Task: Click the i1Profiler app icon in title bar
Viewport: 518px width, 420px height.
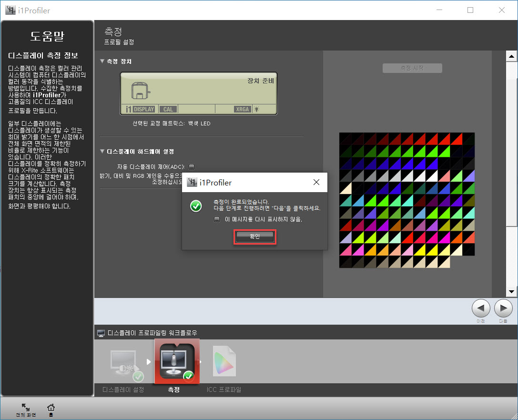Action: [x=10, y=10]
